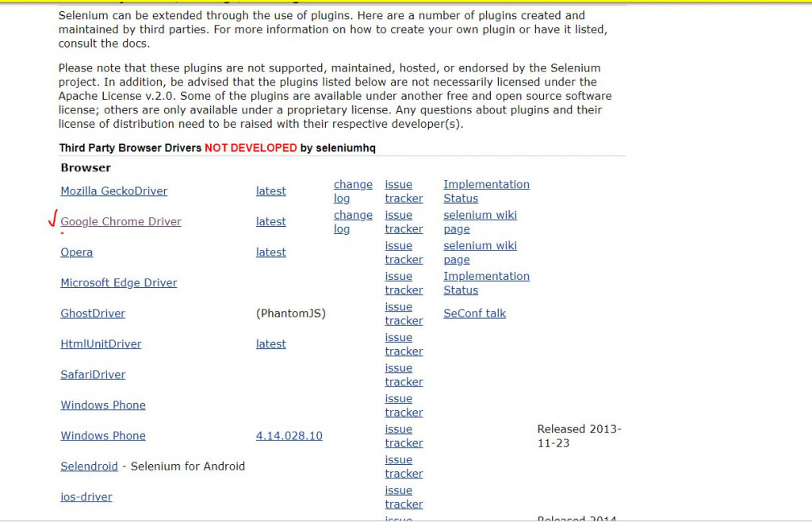Viewport: 812px width, 522px height.
Task: Open the Mozilla GeckoDriver link
Action: 114,191
